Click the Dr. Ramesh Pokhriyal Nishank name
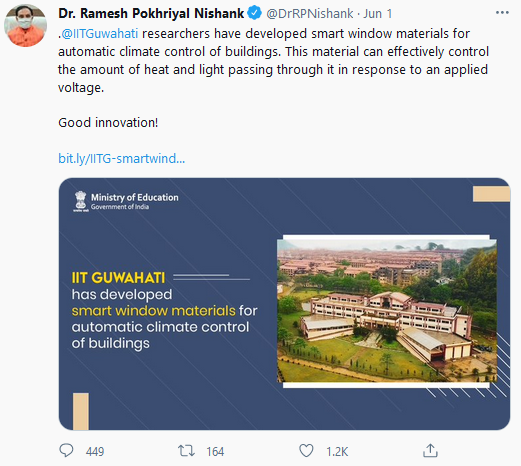The height and width of the screenshot is (466, 521). [151, 13]
